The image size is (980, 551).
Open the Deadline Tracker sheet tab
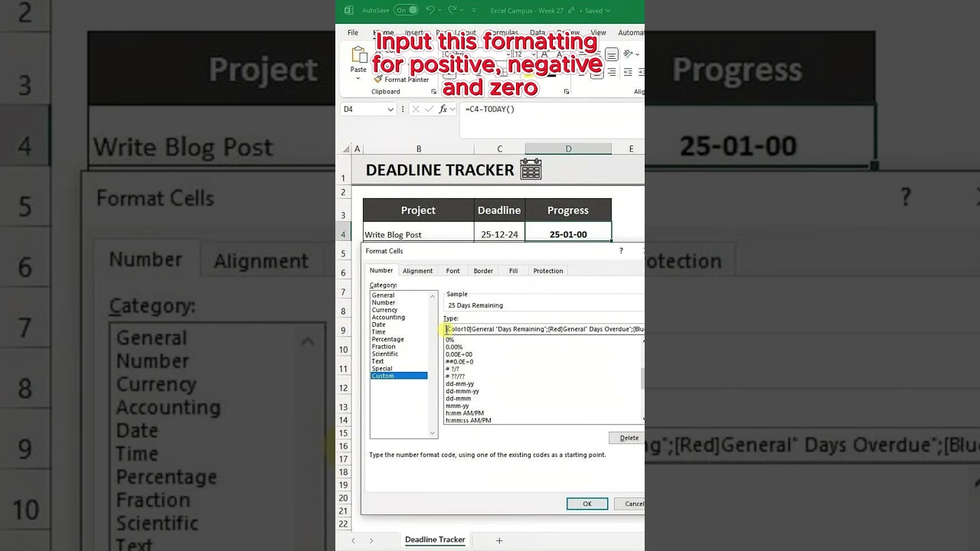[x=435, y=540]
